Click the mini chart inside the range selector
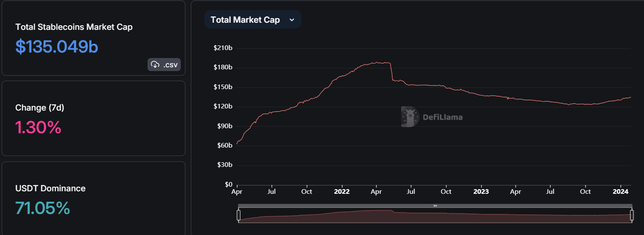644x235 pixels. 435,215
